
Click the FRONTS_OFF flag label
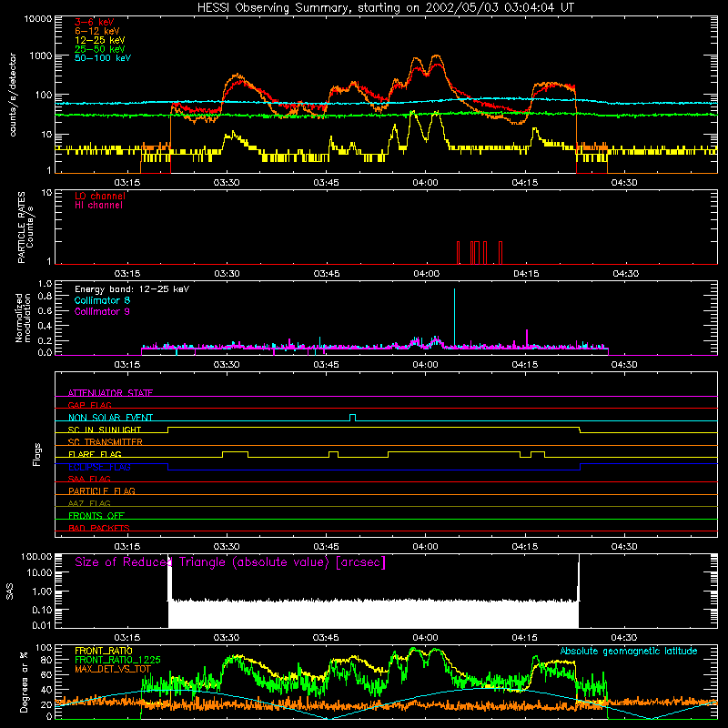(x=96, y=516)
